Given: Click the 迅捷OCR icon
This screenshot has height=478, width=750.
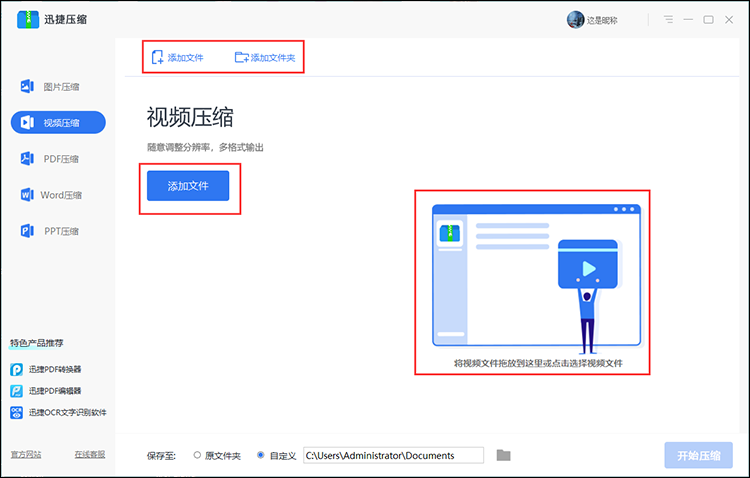Looking at the screenshot, I should (16, 412).
